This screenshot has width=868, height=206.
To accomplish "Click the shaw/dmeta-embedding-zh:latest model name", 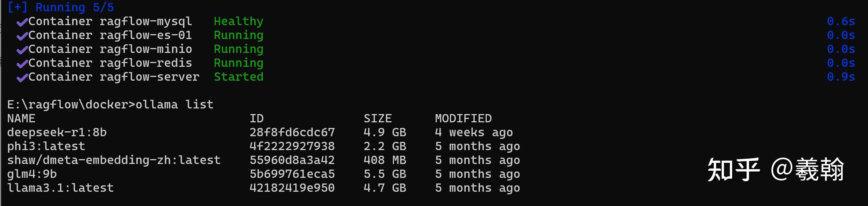I will click(114, 160).
